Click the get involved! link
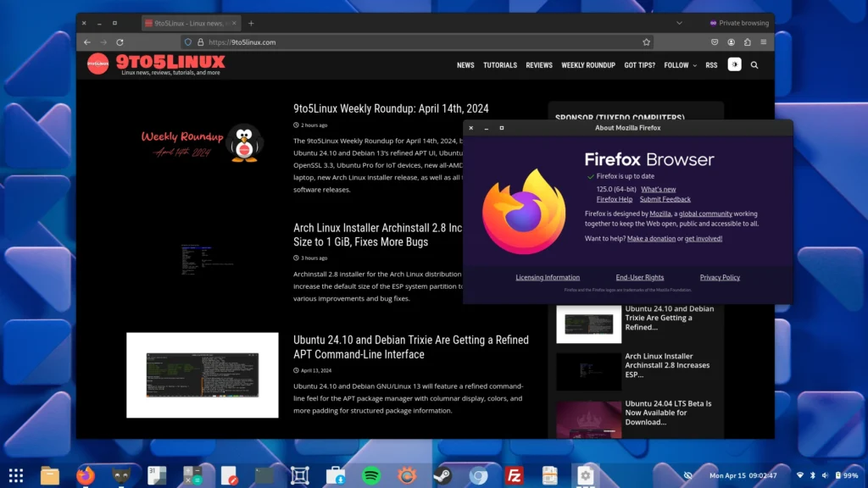This screenshot has width=868, height=488. [703, 238]
